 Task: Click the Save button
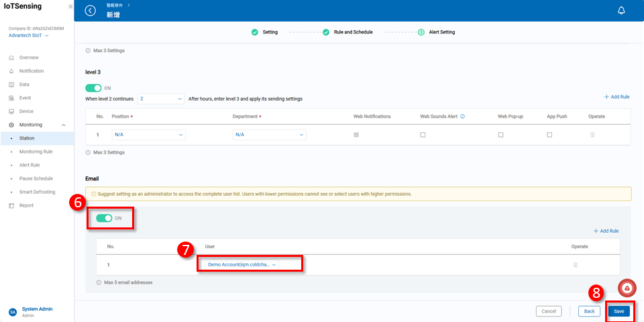619,311
